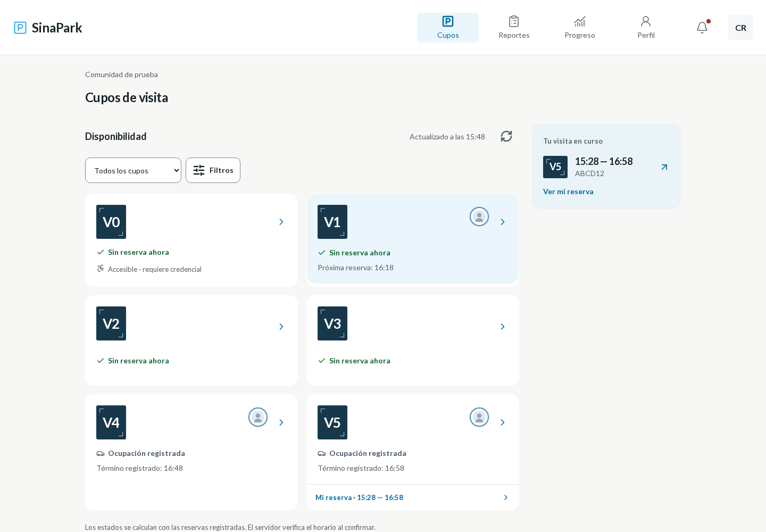This screenshot has height=532, width=766.
Task: Click the user avatar on V4 card
Action: tap(258, 417)
